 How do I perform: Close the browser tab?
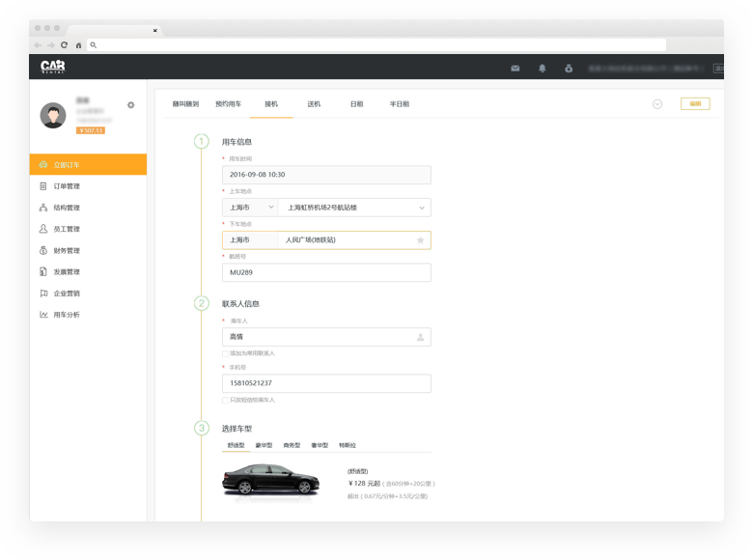pos(155,30)
